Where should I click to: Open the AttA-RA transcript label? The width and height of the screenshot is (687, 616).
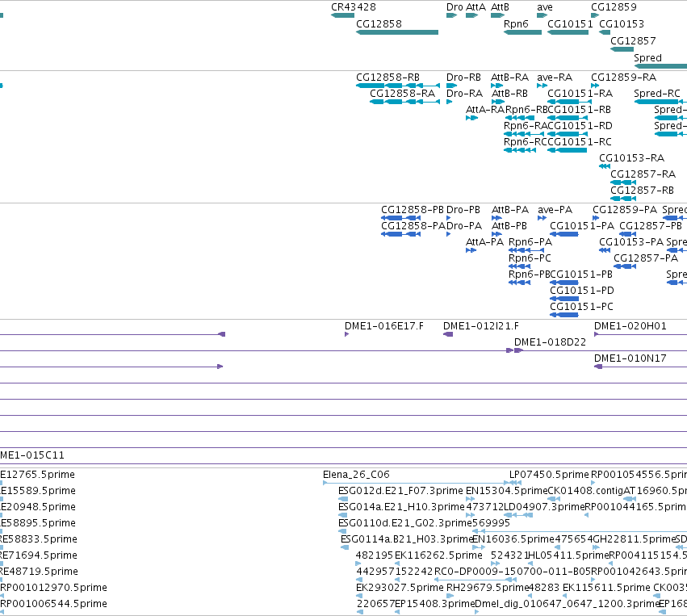coord(485,110)
